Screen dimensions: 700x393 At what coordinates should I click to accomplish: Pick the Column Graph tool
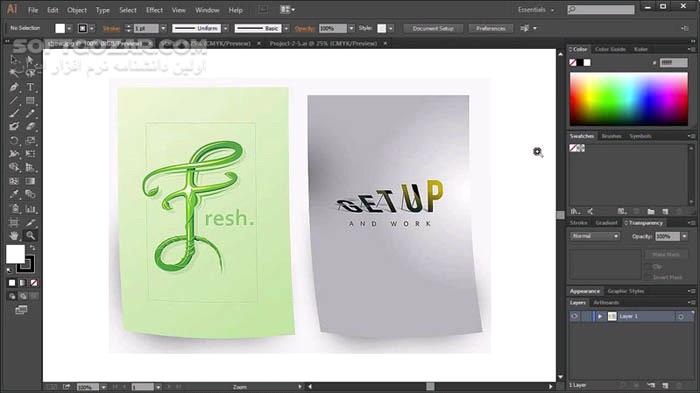(30, 209)
